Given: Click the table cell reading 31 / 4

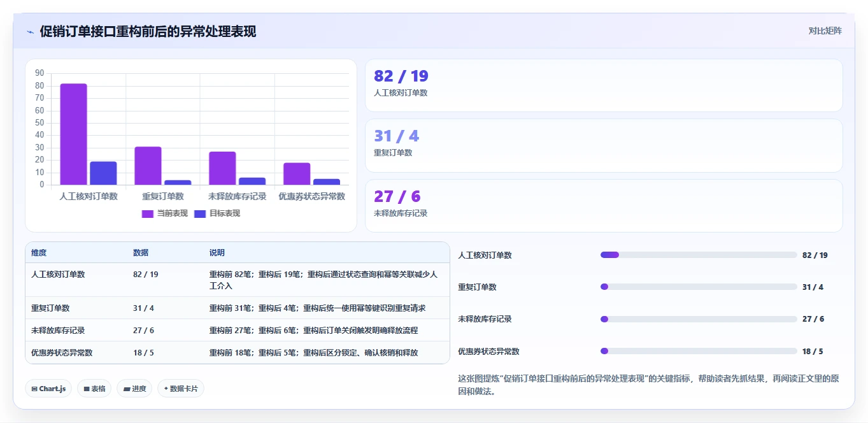Looking at the screenshot, I should 143,308.
